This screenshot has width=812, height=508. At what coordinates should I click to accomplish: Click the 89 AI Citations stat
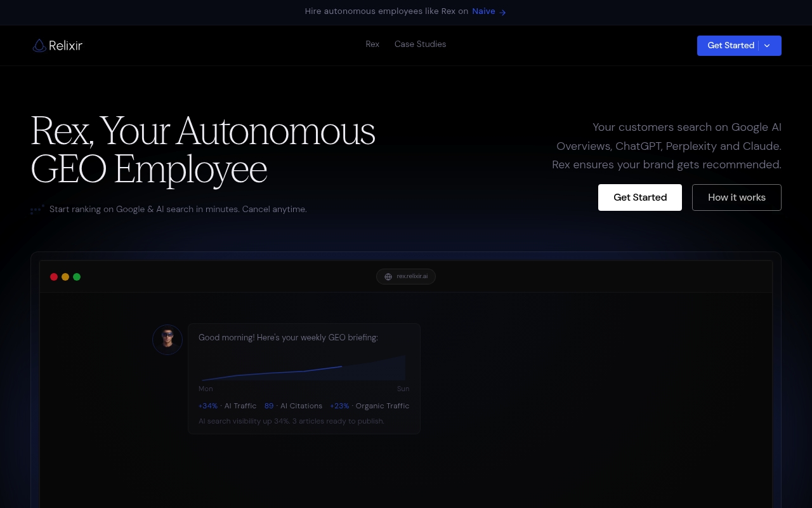pos(293,406)
